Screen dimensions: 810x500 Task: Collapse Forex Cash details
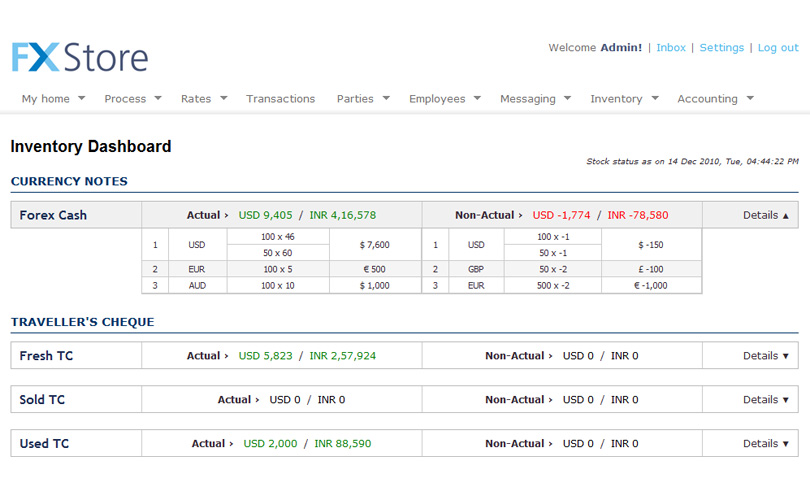click(765, 215)
